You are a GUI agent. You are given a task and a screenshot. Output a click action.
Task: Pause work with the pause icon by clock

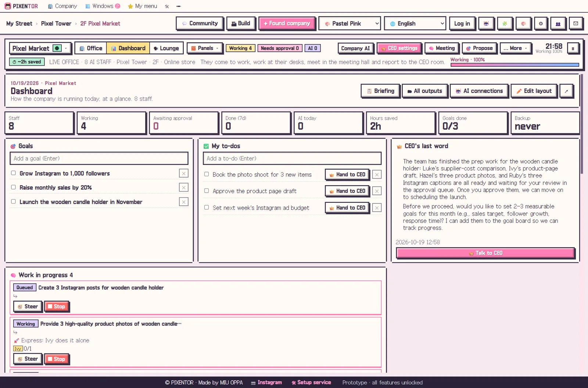click(573, 48)
